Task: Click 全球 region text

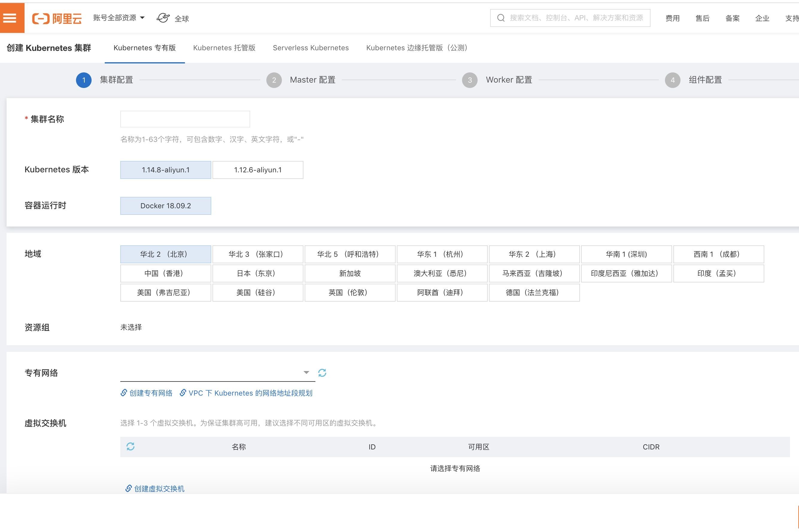Action: point(182,19)
